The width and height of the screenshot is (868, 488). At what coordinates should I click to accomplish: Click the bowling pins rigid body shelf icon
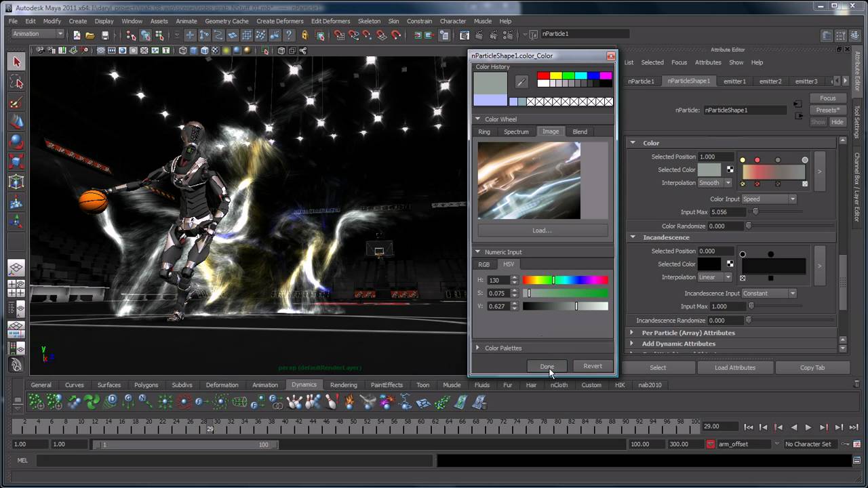(x=295, y=402)
